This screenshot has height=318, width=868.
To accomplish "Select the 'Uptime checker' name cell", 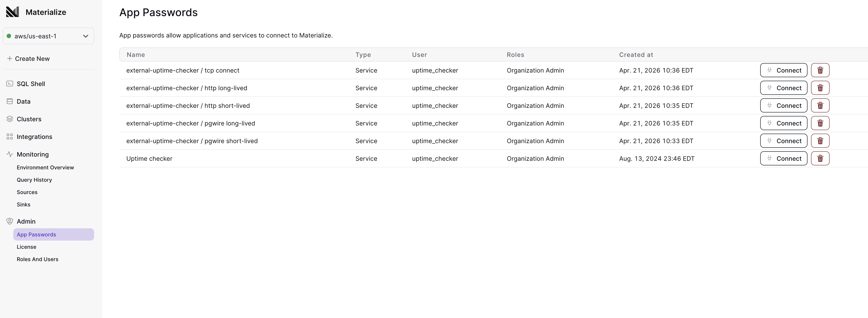I will (149, 159).
